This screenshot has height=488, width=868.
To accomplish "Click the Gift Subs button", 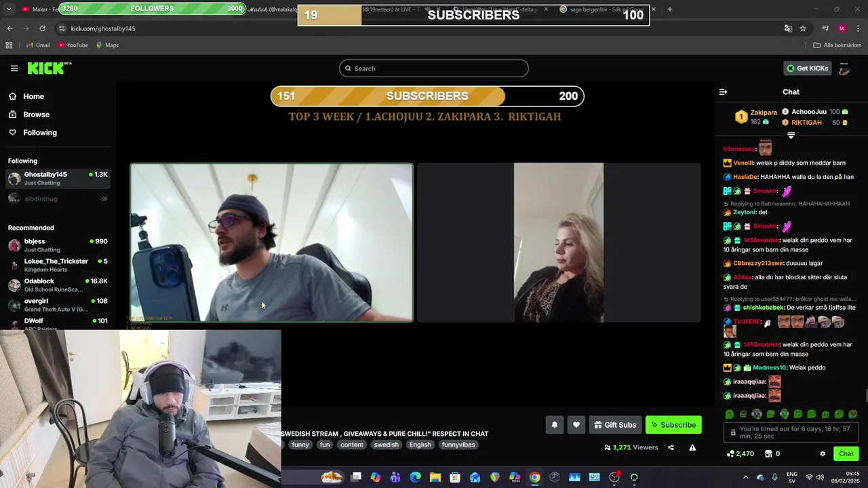I will click(x=615, y=425).
